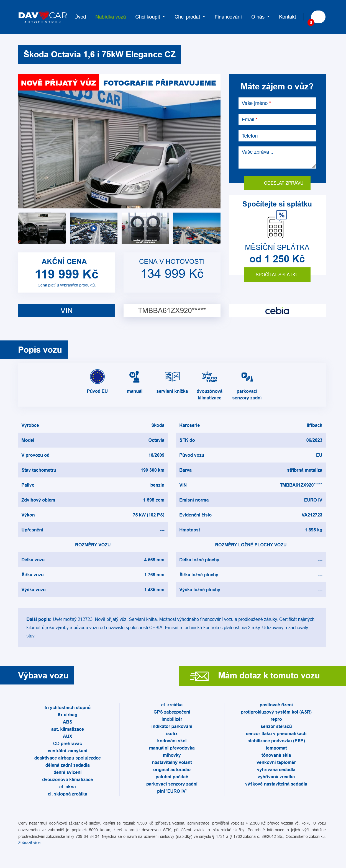Click the Email input field
Viewport: 346px width, 868px height.
[x=277, y=119]
